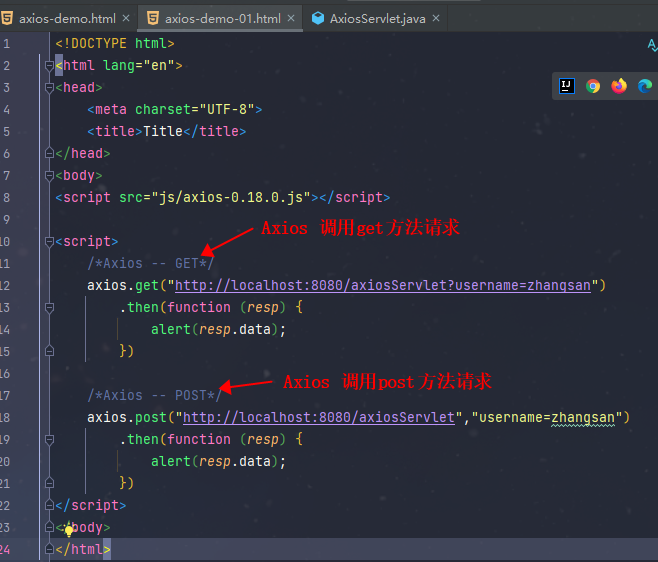This screenshot has height=562, width=658.
Task: Close the axios-demo-01.html tab
Action: click(x=291, y=18)
